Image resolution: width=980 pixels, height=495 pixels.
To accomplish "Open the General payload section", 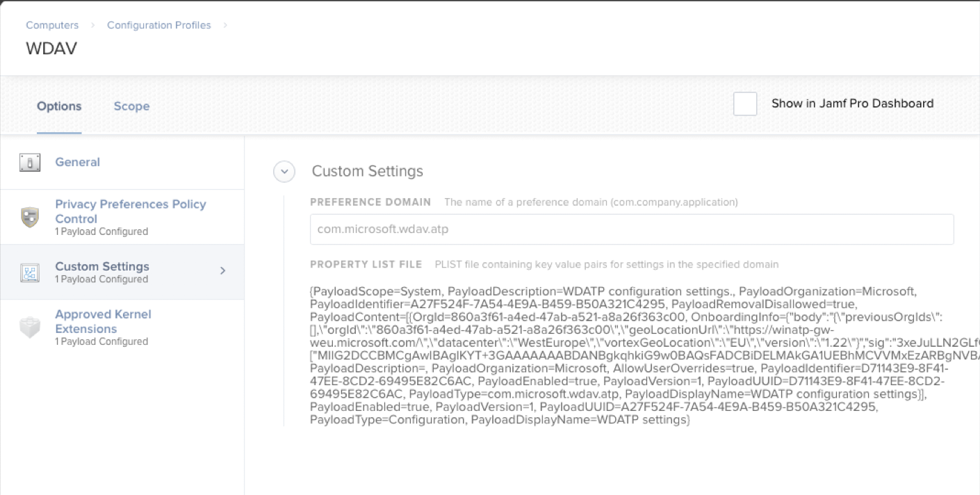I will coord(77,162).
